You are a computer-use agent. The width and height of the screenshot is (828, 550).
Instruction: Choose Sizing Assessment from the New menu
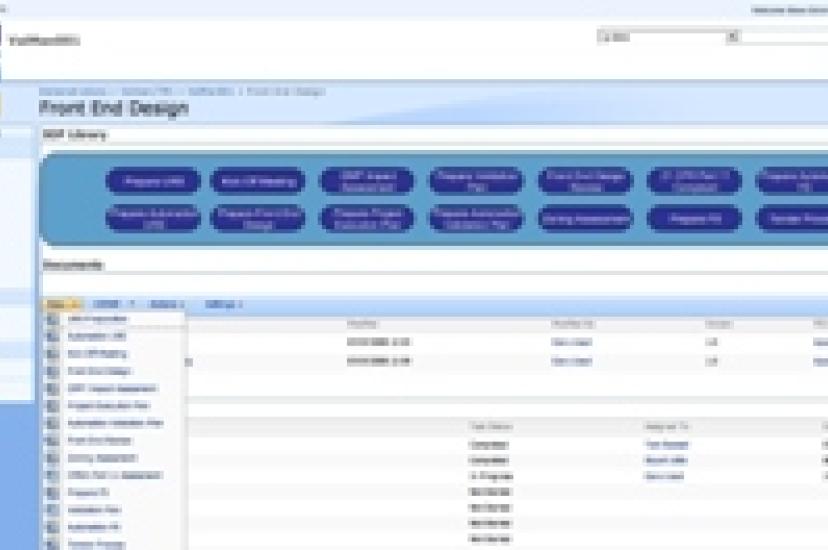coord(102,458)
